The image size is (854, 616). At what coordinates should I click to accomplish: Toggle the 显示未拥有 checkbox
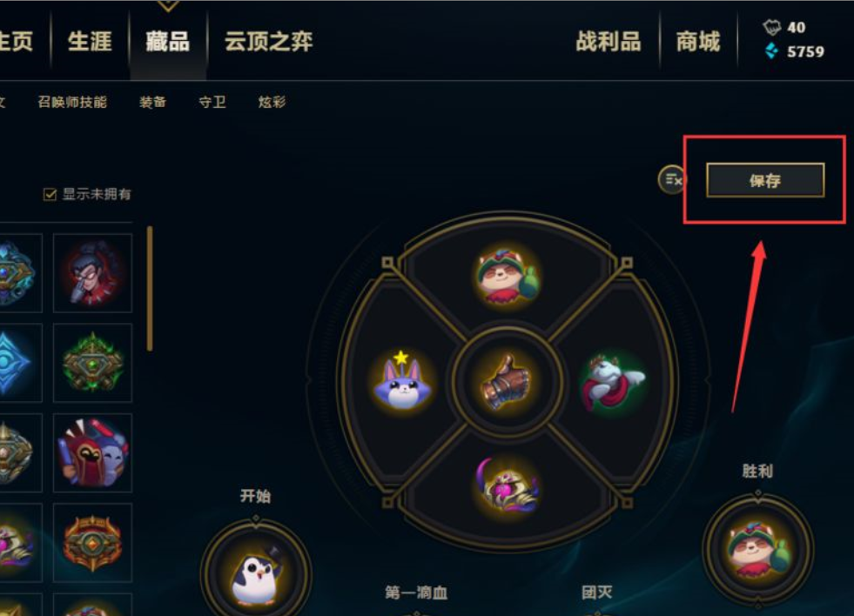tap(50, 194)
